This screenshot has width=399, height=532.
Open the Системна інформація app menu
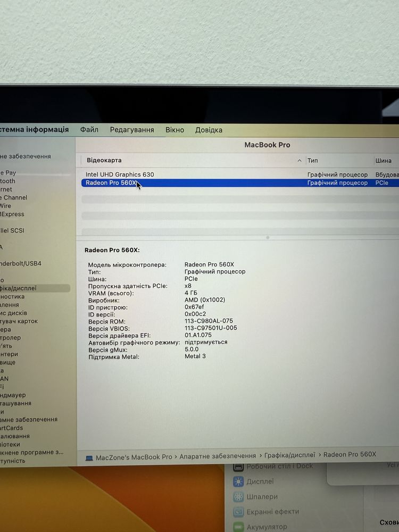point(34,129)
